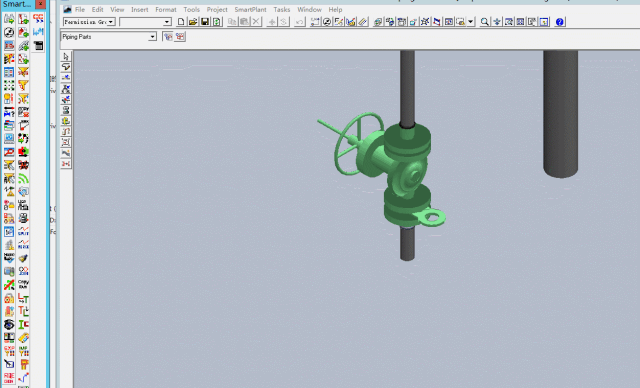Open the Edit menu

coord(97,9)
